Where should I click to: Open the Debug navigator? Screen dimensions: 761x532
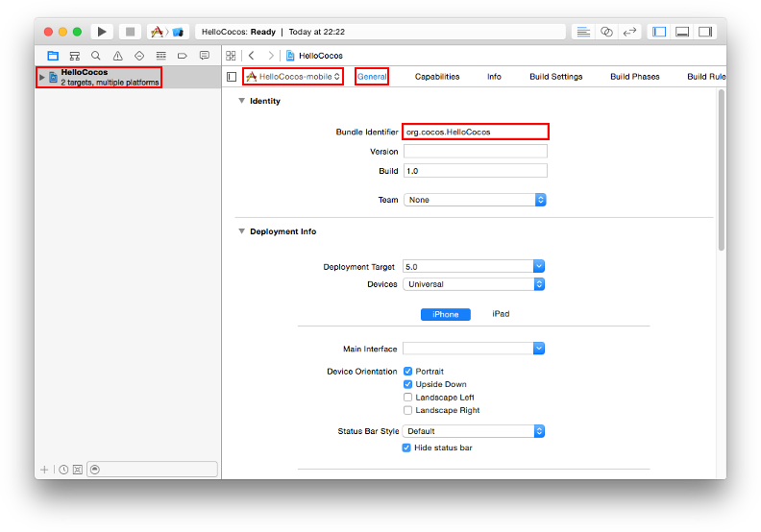pos(161,56)
